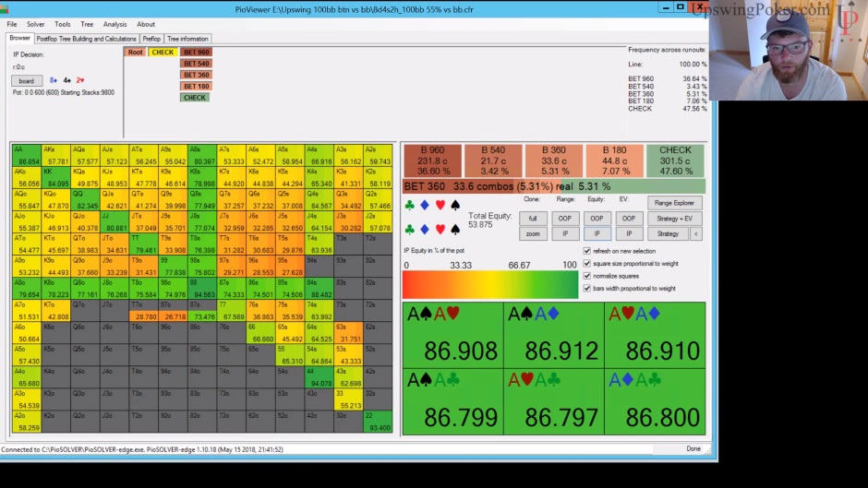Viewport: 868px width, 488px height.
Task: Select the AA cell in the hand matrix
Action: [27, 156]
